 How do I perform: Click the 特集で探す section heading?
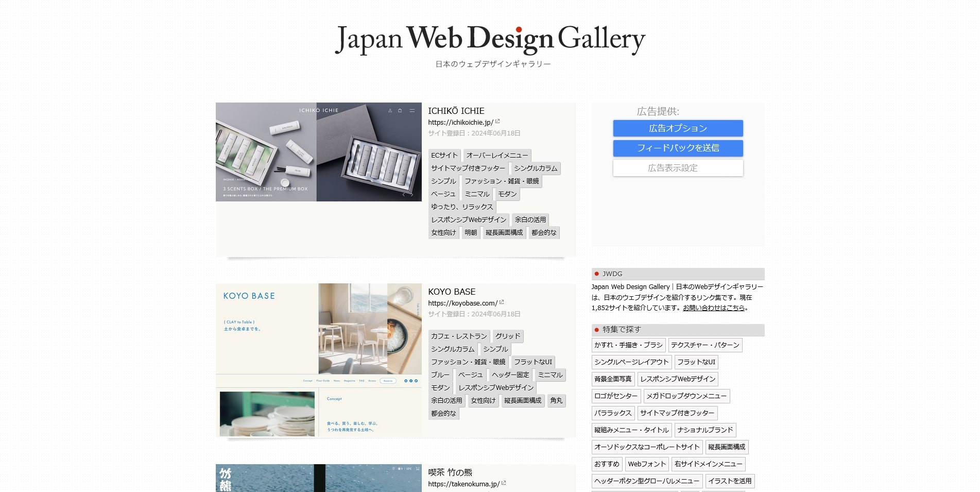point(678,330)
